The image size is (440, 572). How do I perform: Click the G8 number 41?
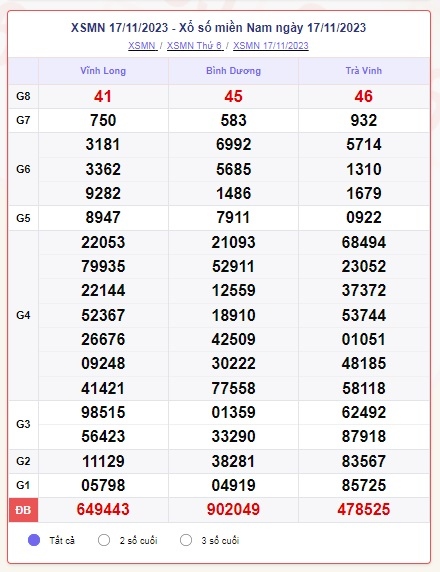[103, 96]
